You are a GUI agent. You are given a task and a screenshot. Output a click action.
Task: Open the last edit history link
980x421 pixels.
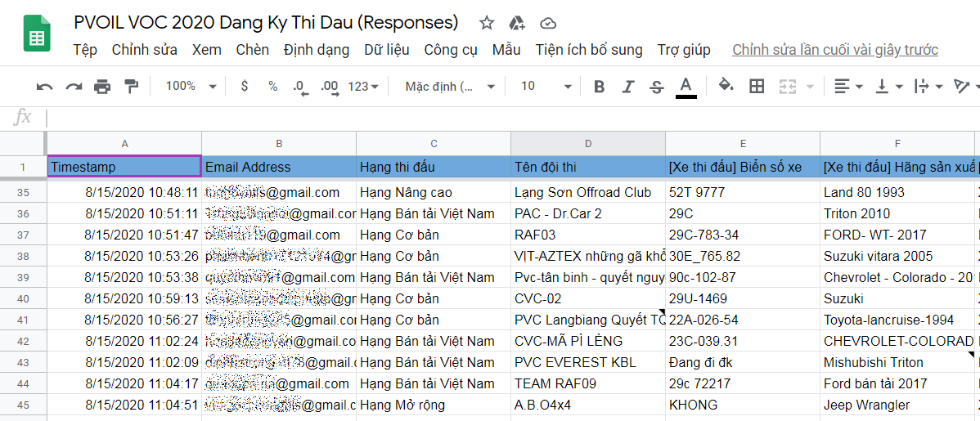pos(835,50)
